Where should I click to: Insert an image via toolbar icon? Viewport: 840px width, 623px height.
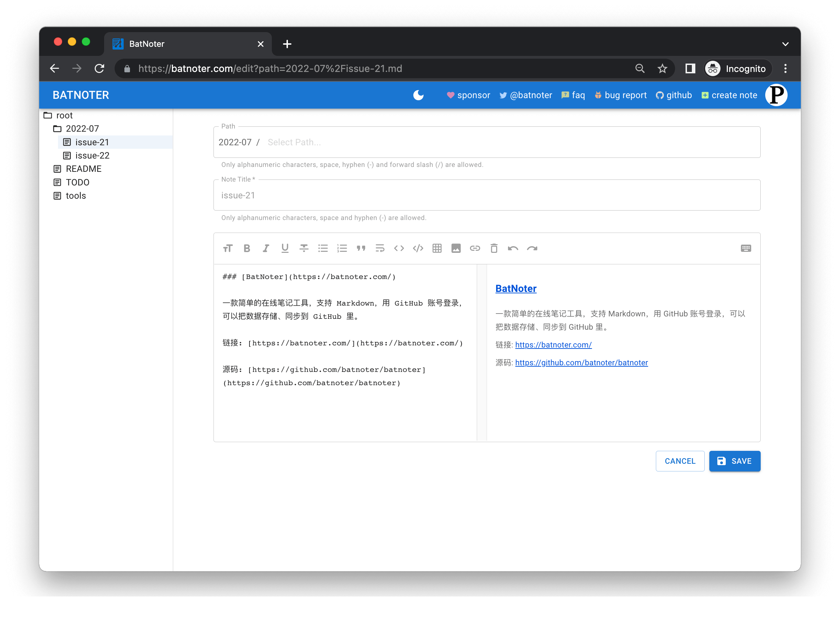[456, 248]
